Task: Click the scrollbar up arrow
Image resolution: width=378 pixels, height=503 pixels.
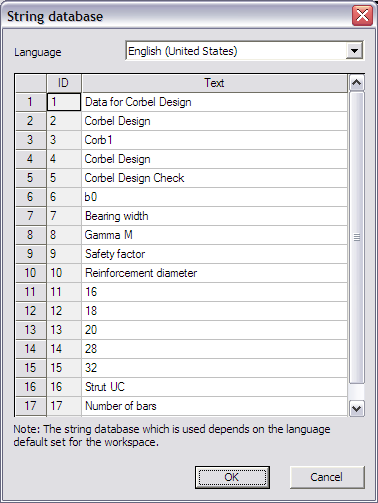Action: 357,83
